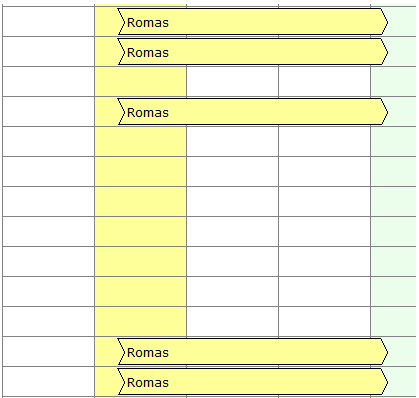Screen dimensions: 419x398
Task: Open the second-to-last Romas bar
Action: coord(253,352)
